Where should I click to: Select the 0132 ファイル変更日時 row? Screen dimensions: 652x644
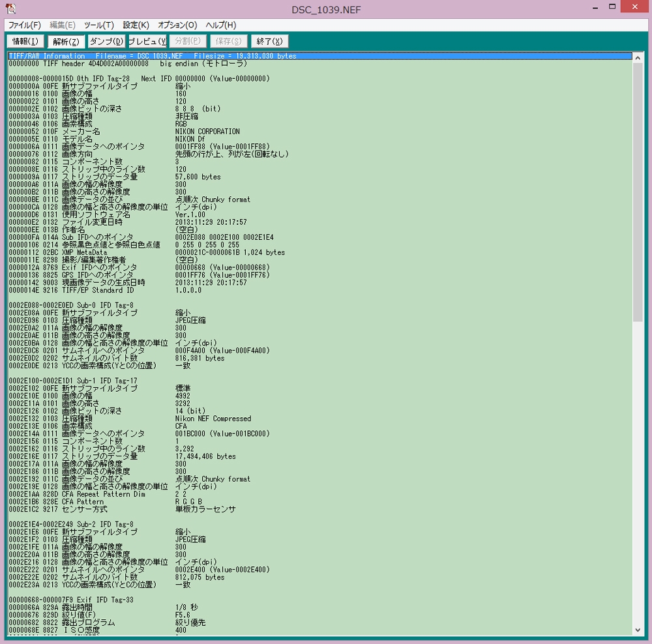pos(319,222)
